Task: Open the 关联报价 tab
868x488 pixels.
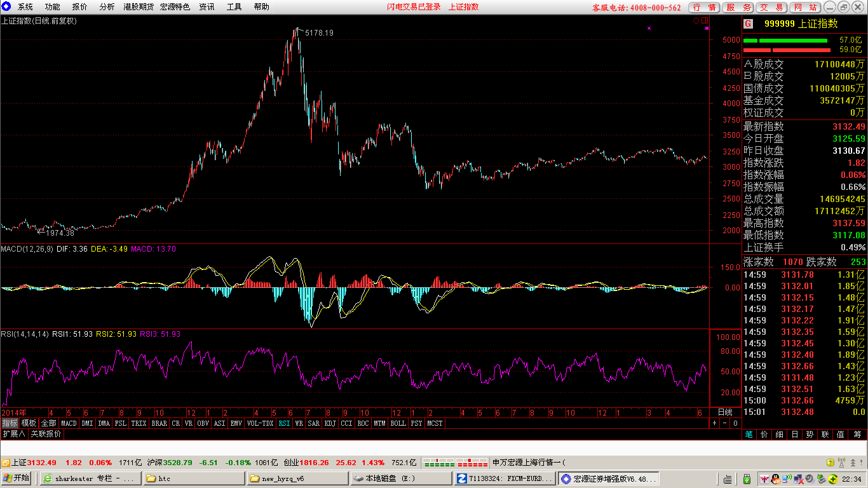Action: pos(46,434)
